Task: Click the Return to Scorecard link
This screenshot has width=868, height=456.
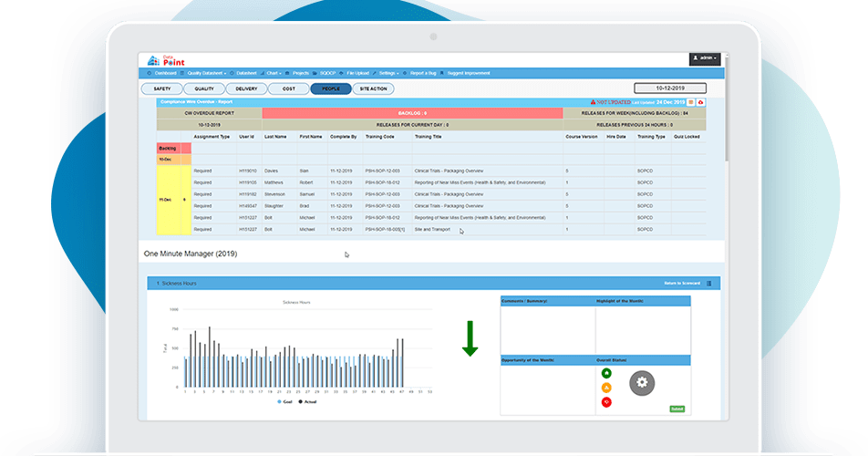Action: (x=682, y=284)
